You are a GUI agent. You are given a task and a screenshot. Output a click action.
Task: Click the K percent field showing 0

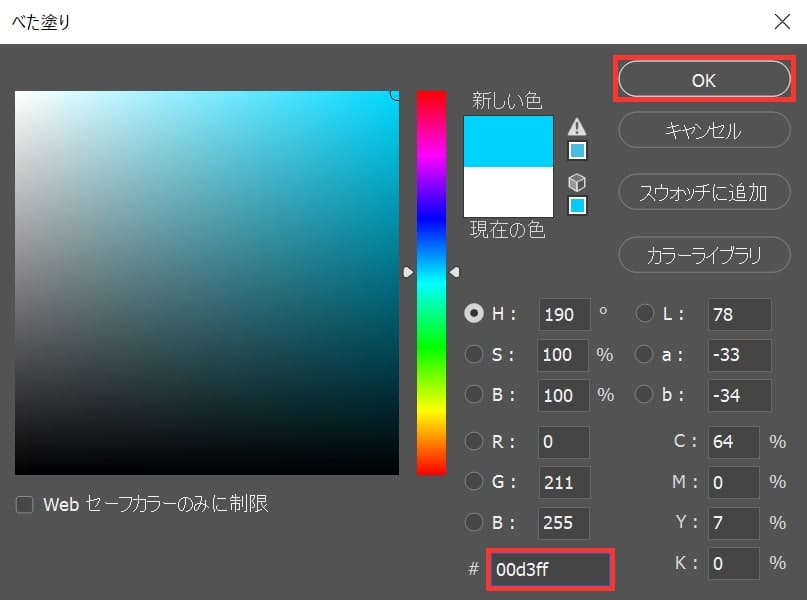[x=733, y=563]
